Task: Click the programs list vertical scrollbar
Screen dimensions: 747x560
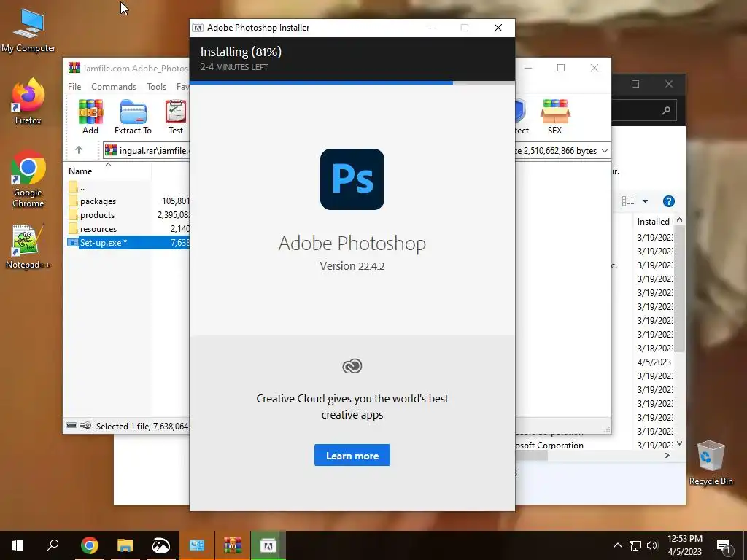Action: click(679, 289)
